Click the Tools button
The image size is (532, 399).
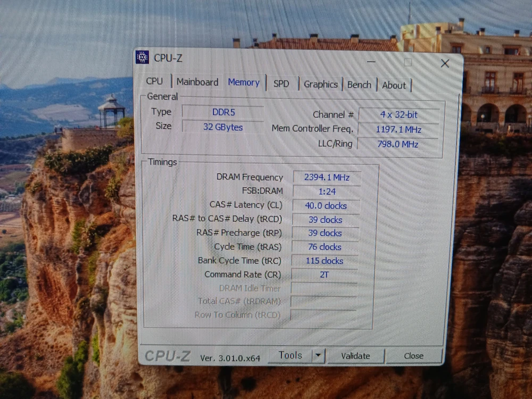pos(290,355)
